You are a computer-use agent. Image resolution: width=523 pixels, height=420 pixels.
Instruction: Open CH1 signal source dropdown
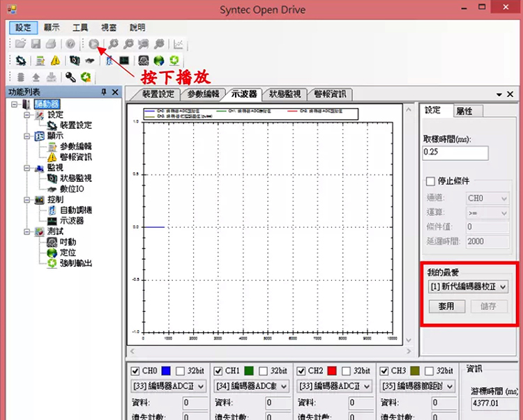(x=251, y=386)
